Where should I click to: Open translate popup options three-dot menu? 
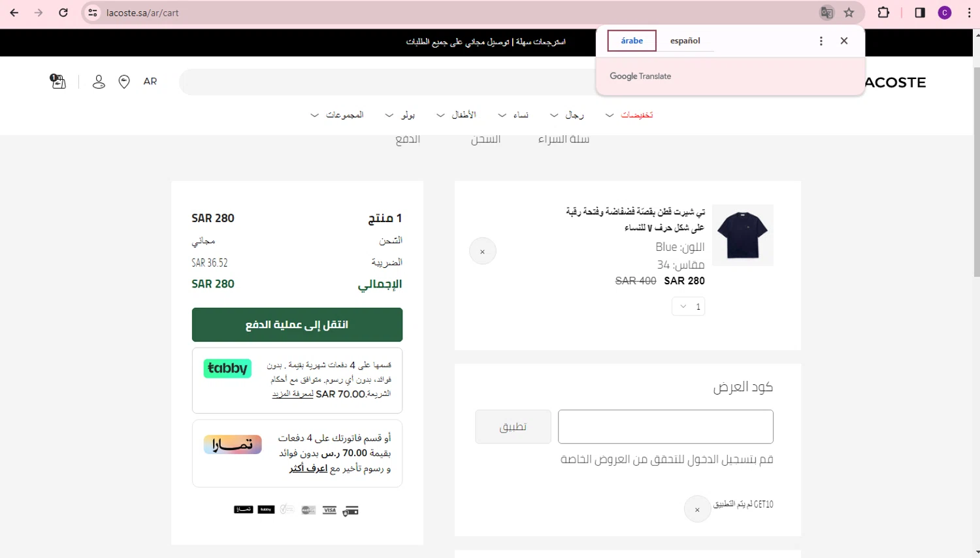(821, 41)
